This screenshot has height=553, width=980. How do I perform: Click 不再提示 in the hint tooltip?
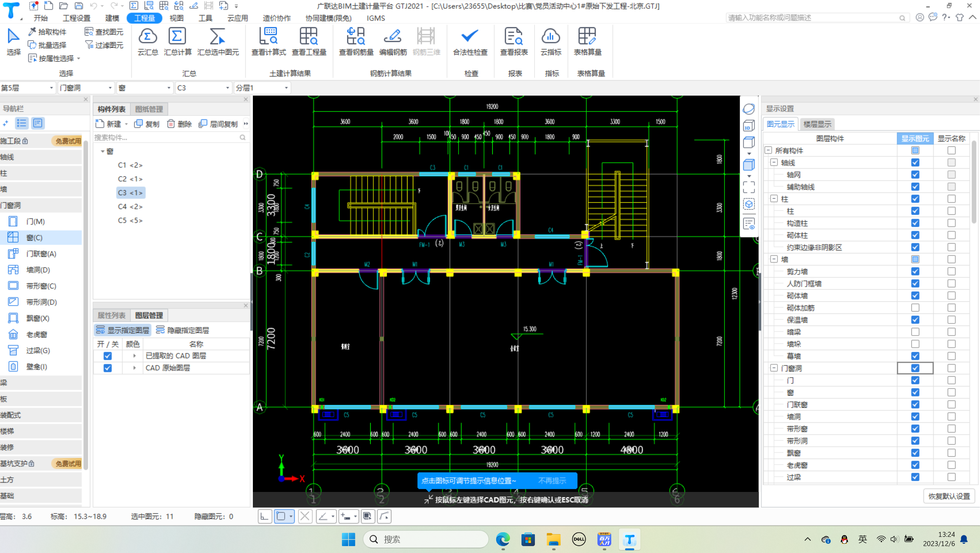(552, 480)
